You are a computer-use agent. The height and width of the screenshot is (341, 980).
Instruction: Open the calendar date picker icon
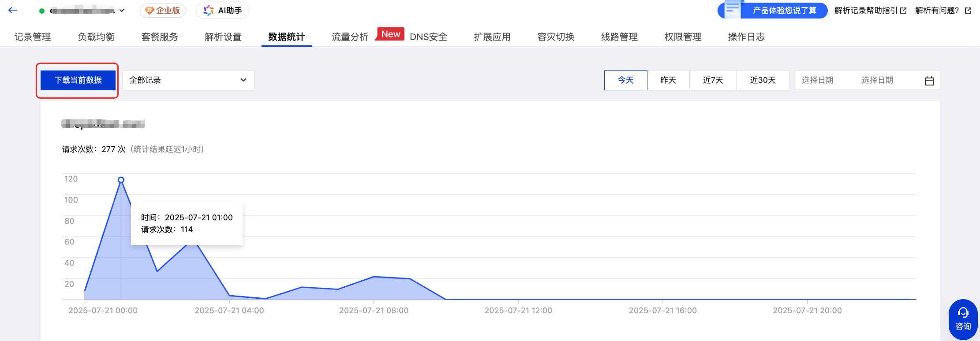pos(929,81)
